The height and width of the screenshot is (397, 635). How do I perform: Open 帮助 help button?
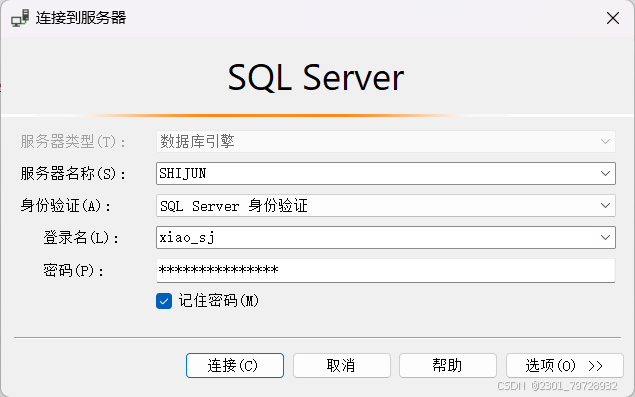[448, 365]
